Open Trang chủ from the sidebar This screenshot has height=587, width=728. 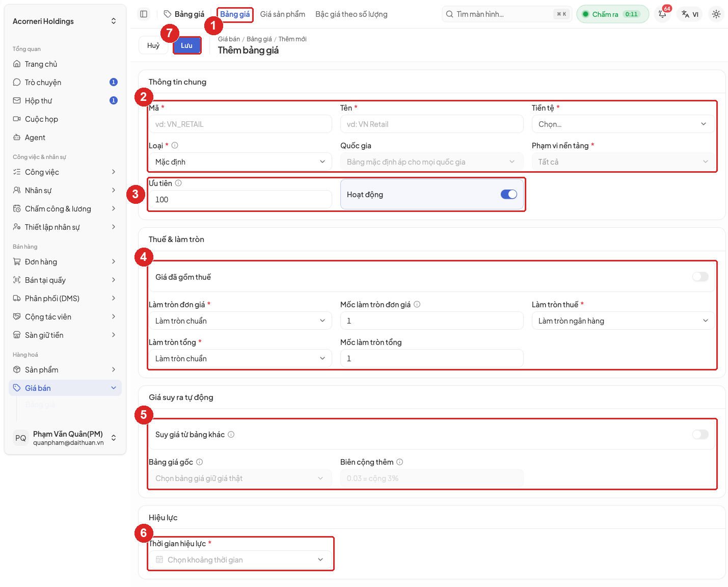tap(65, 64)
